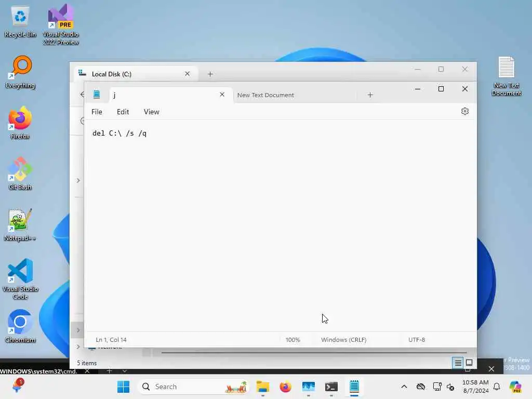Expand the Network tree node in Explorer

(78, 347)
